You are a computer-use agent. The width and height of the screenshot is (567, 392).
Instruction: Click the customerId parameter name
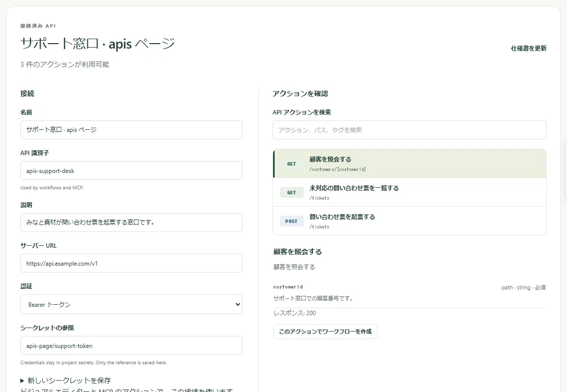click(x=288, y=287)
